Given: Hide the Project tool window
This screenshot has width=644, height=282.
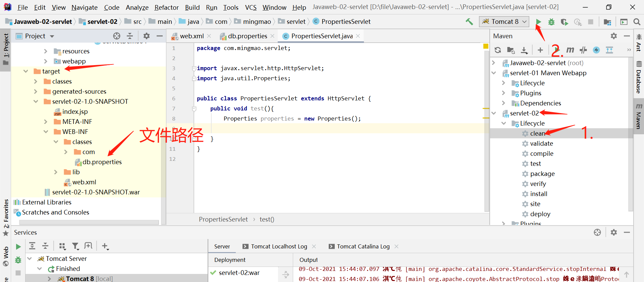Looking at the screenshot, I should [x=160, y=36].
